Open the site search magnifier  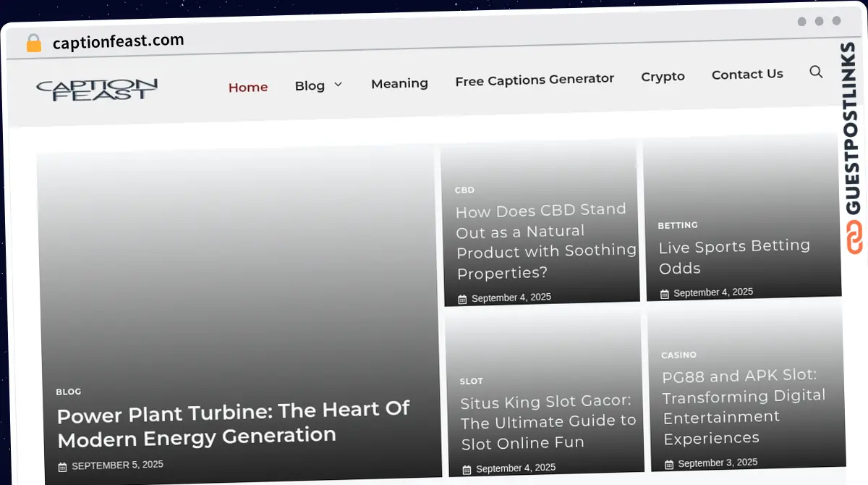(x=816, y=72)
